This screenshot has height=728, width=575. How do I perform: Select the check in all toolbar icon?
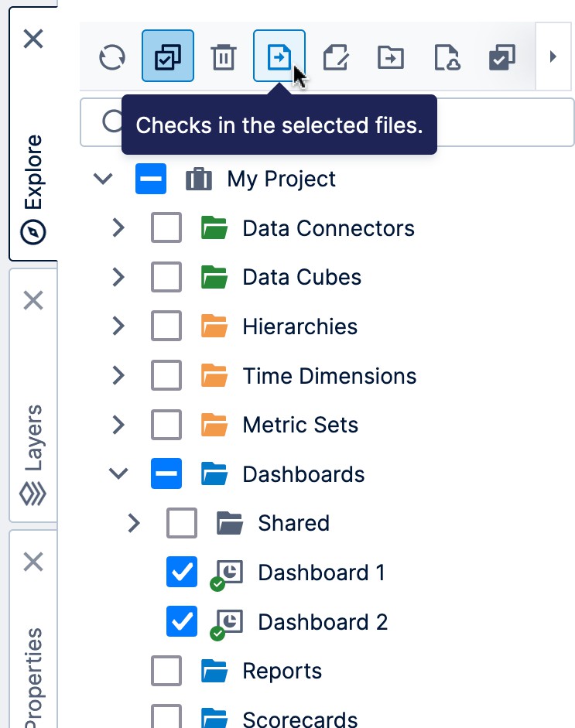(x=502, y=56)
